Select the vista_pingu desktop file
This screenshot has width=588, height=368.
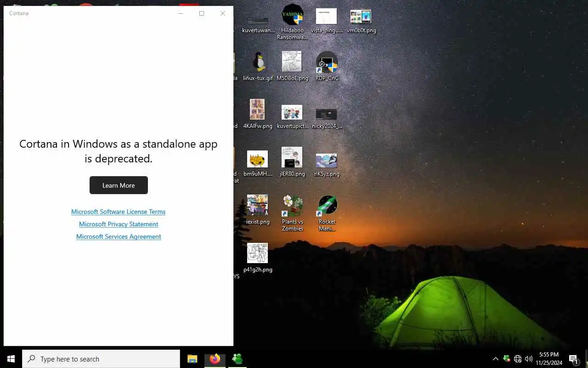327,21
